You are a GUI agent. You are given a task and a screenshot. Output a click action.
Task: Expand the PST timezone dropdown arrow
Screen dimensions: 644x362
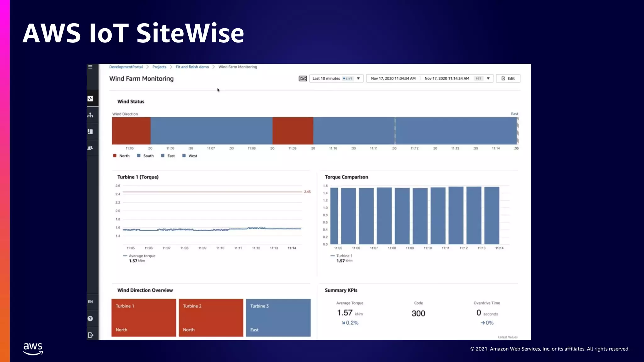pos(488,79)
